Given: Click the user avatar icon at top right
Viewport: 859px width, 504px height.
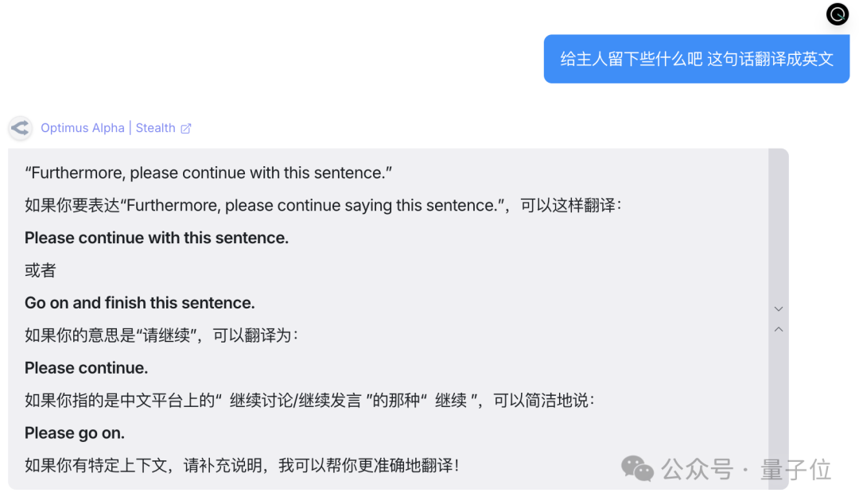Looking at the screenshot, I should 838,14.
